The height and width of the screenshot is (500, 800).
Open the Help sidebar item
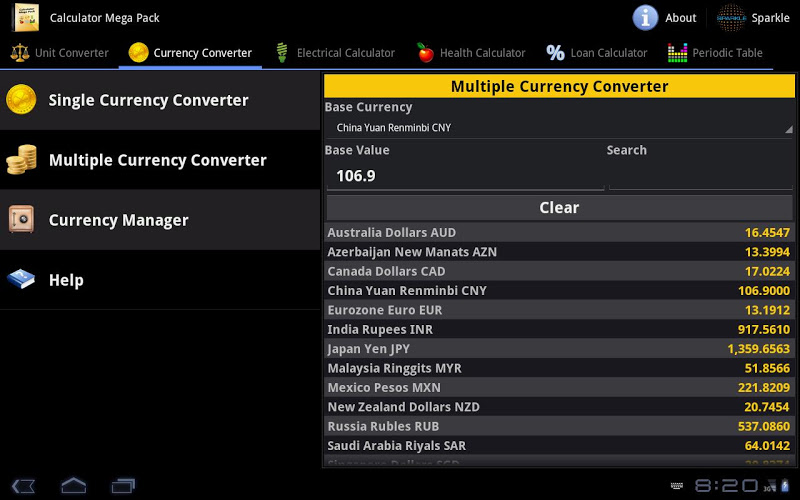(x=160, y=280)
